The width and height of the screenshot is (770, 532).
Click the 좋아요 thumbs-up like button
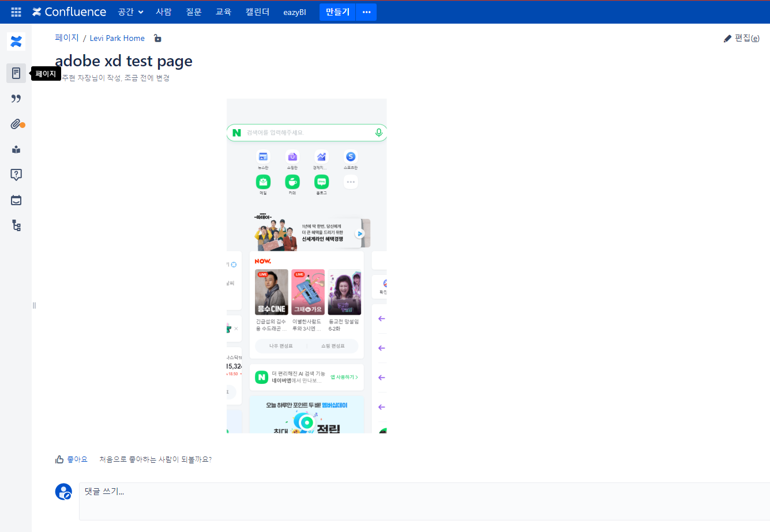pos(72,459)
